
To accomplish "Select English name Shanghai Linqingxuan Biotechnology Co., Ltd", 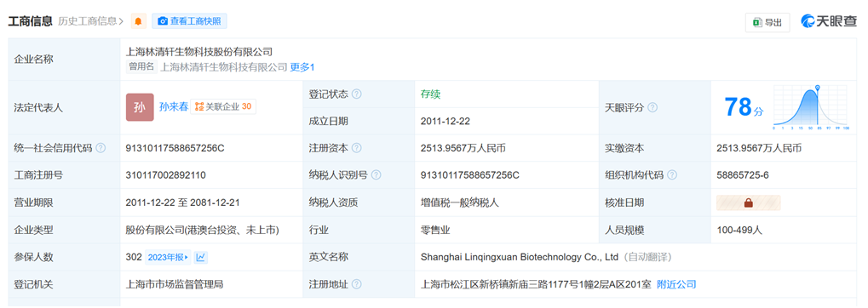I will click(x=520, y=257).
